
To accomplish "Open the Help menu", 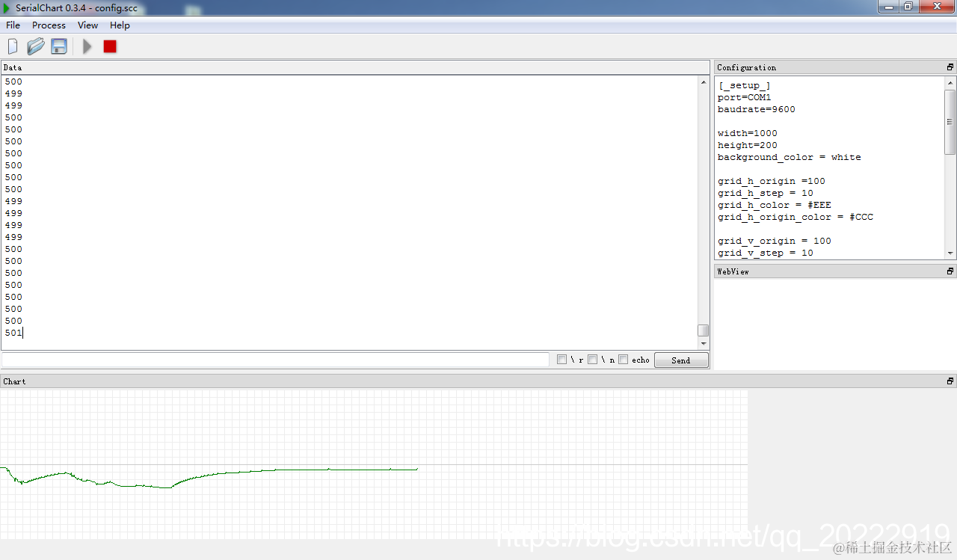I will pyautogui.click(x=120, y=25).
